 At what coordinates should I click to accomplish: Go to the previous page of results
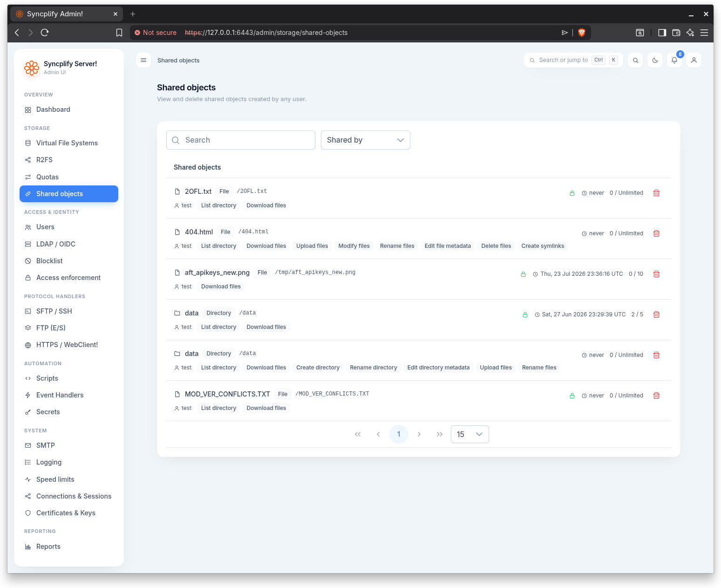[378, 434]
